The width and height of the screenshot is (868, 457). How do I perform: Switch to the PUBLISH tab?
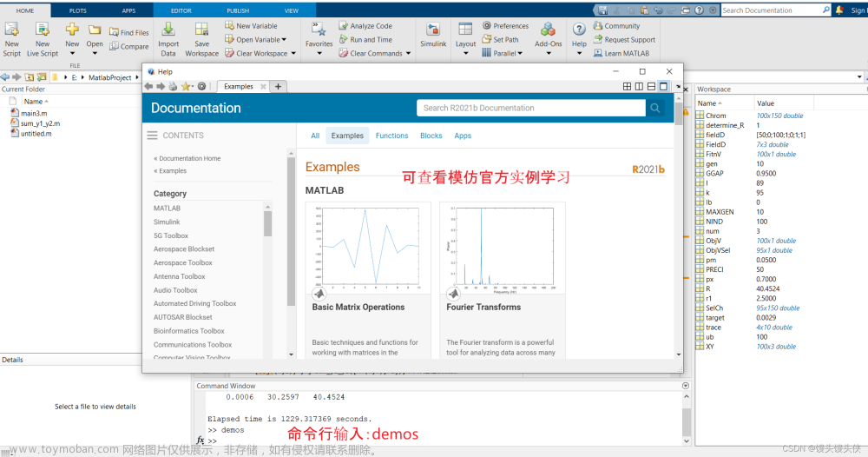(238, 10)
